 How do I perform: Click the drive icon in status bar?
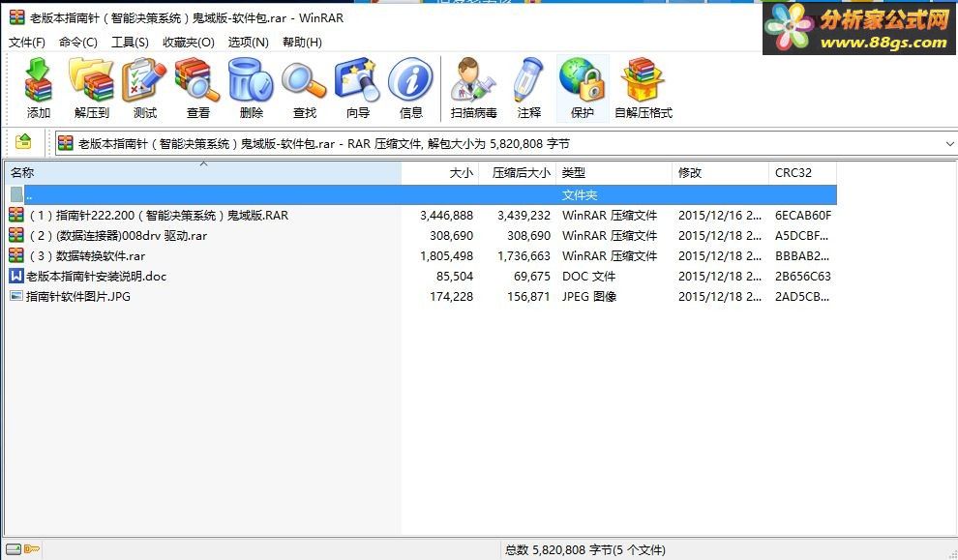coord(14,549)
